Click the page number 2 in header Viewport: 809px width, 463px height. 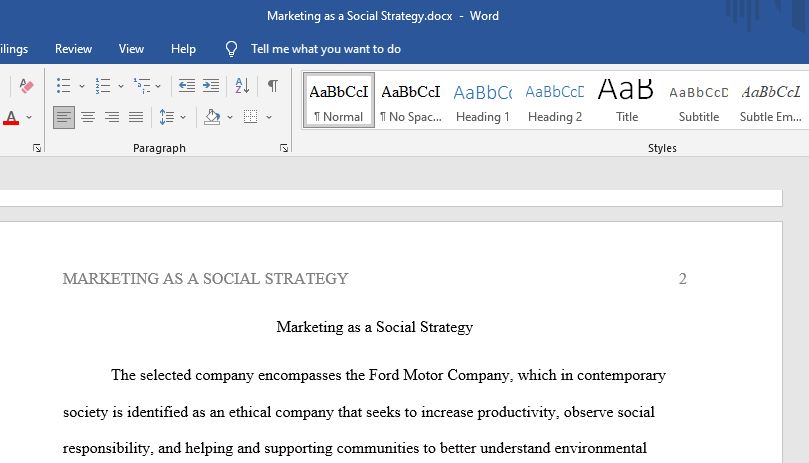(x=683, y=279)
